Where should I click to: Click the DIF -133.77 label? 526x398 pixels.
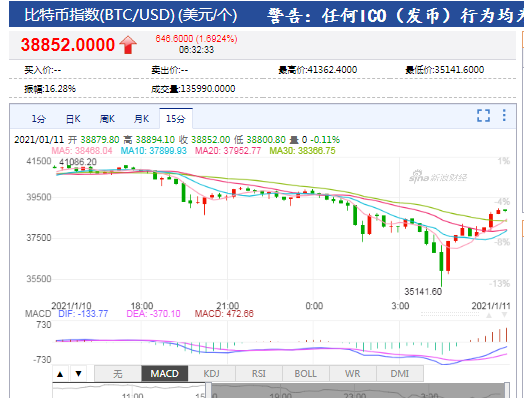click(83, 314)
